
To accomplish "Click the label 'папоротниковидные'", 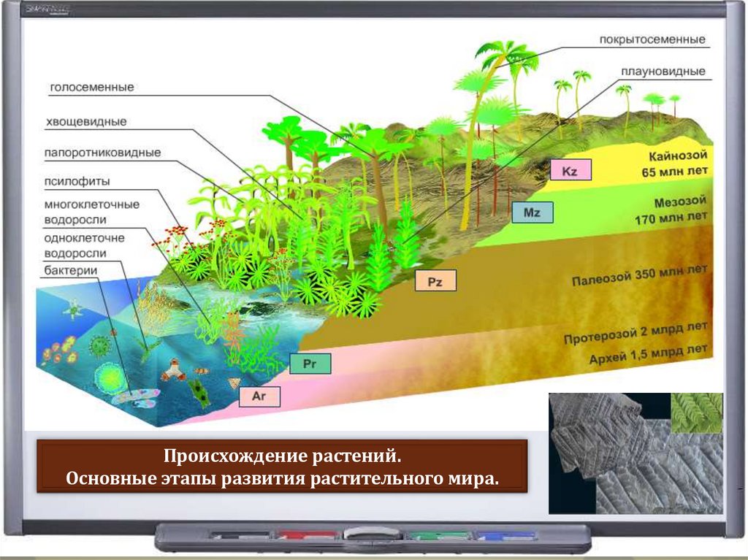I will click(102, 153).
